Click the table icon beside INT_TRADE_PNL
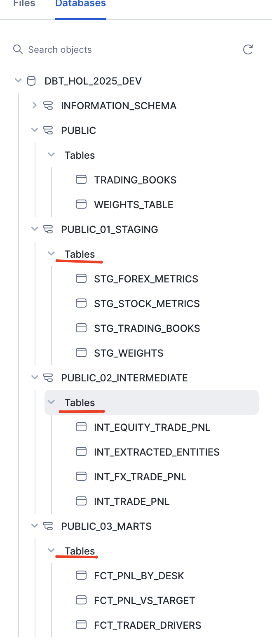272x644 pixels. click(x=81, y=501)
